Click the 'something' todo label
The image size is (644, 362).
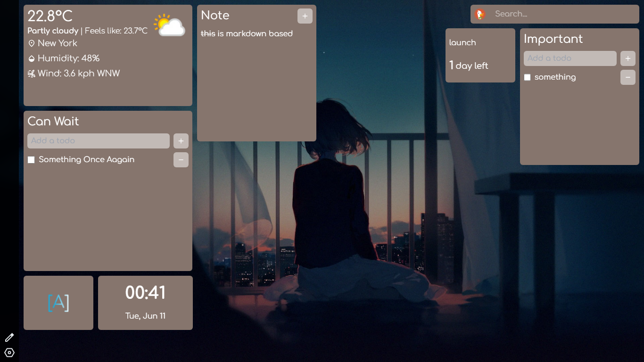tap(555, 77)
